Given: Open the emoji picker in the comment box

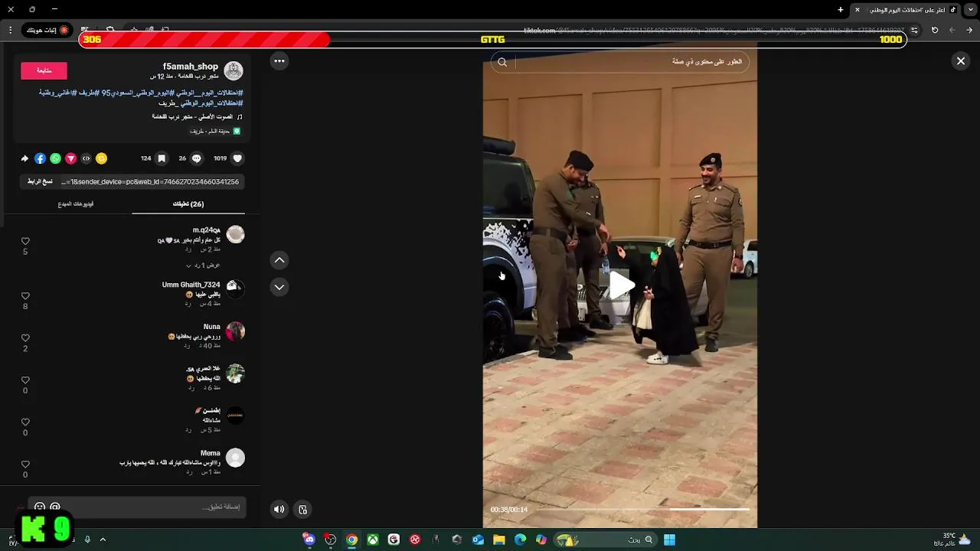Looking at the screenshot, I should coord(40,507).
